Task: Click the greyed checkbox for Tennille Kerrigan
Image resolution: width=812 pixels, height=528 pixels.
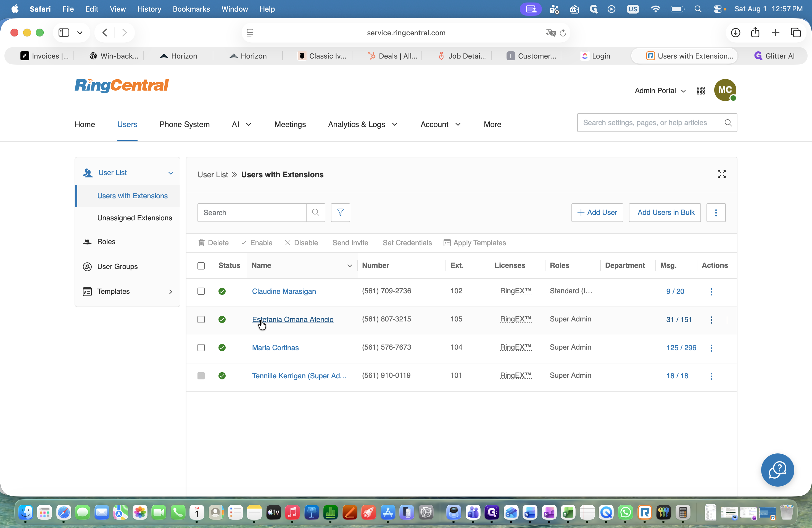Action: 201,376
